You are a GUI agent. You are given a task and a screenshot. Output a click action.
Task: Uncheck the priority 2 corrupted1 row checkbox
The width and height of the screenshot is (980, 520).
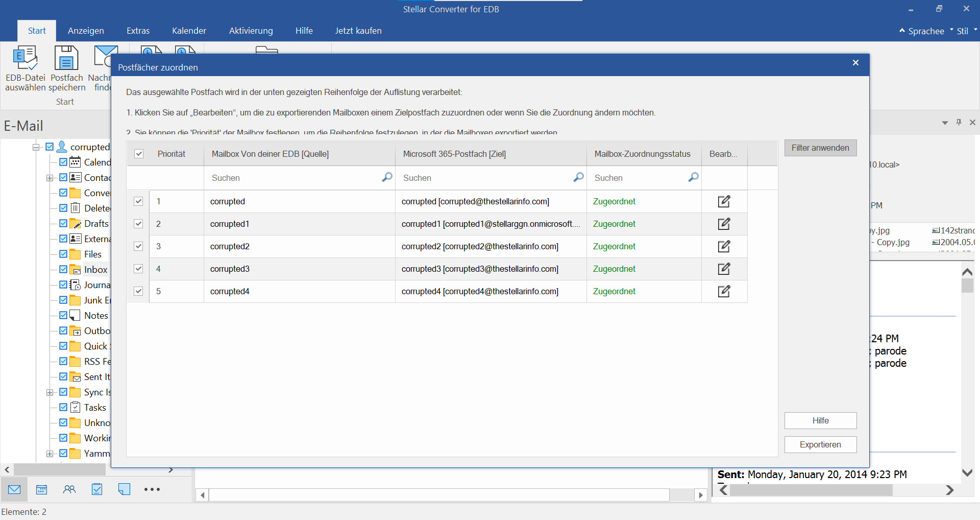138,224
